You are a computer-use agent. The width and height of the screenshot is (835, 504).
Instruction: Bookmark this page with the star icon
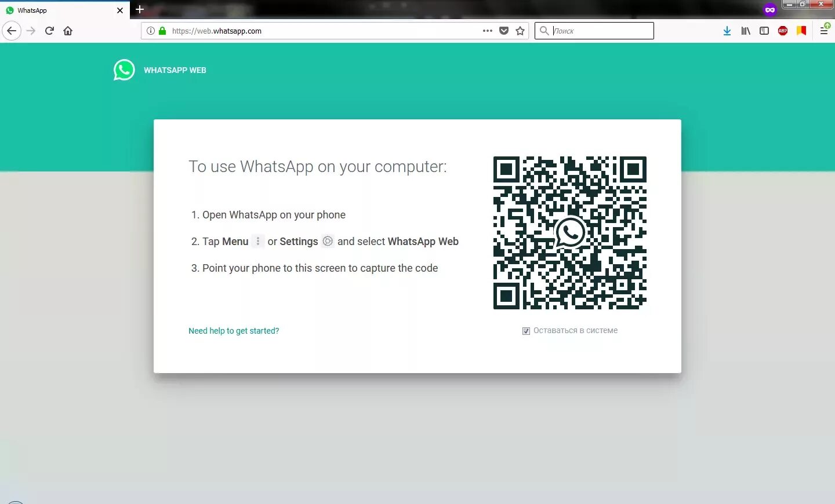520,31
